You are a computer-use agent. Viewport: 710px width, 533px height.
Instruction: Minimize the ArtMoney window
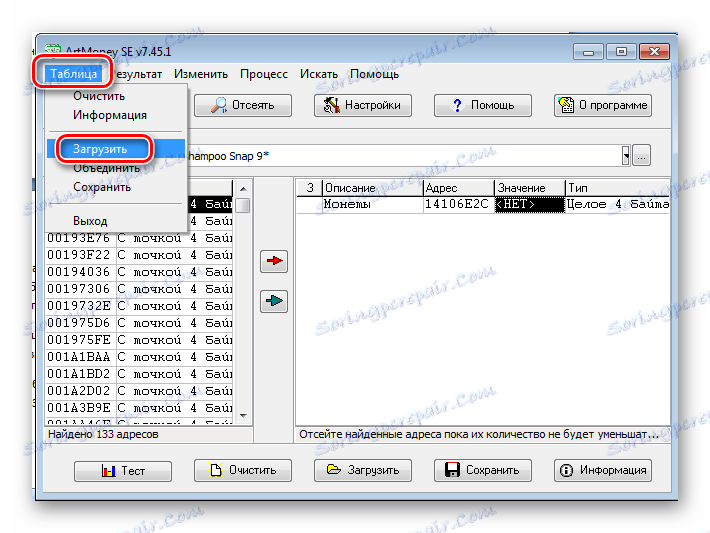click(588, 52)
